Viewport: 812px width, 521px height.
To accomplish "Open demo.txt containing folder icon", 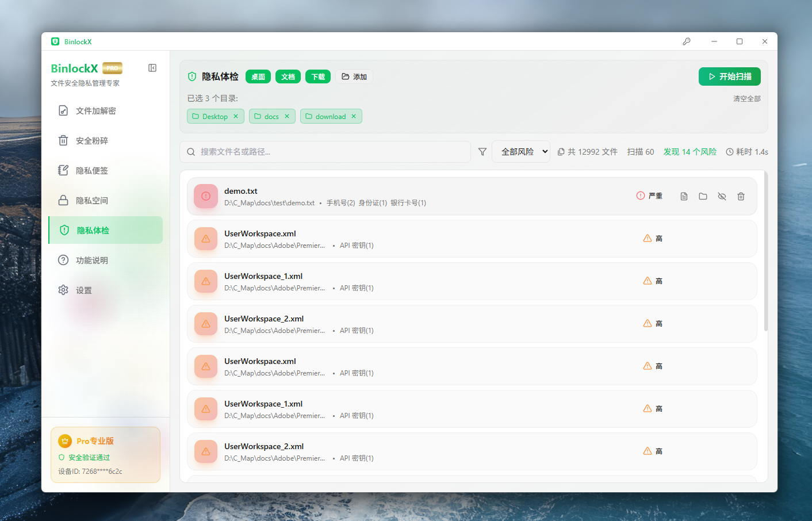I will (703, 196).
